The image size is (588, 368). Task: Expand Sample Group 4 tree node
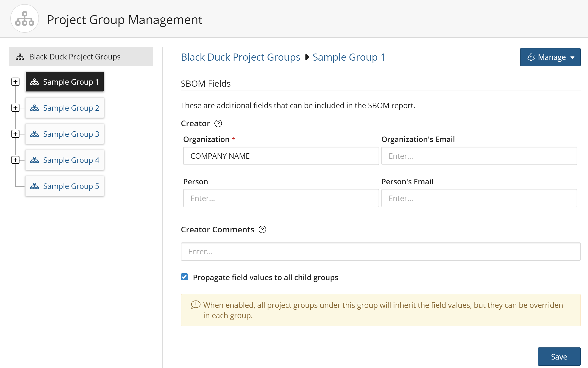(x=15, y=160)
